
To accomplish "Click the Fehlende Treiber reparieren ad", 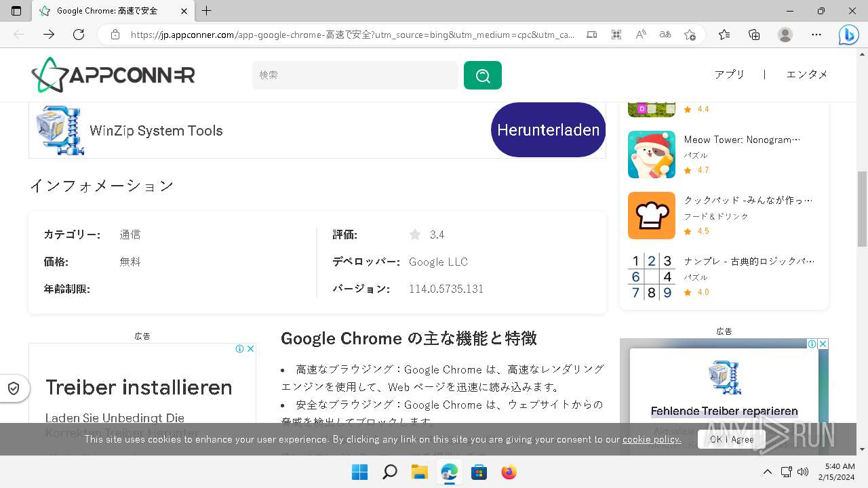I will (724, 411).
